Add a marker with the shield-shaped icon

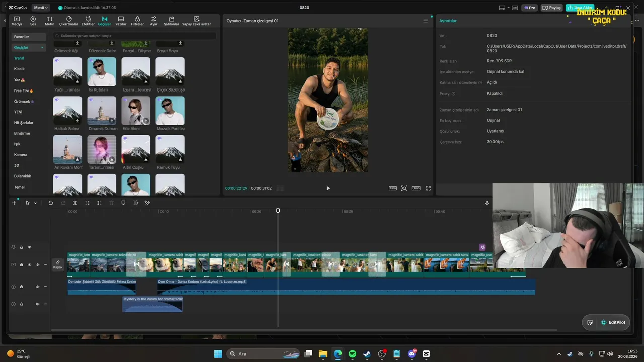tap(123, 203)
